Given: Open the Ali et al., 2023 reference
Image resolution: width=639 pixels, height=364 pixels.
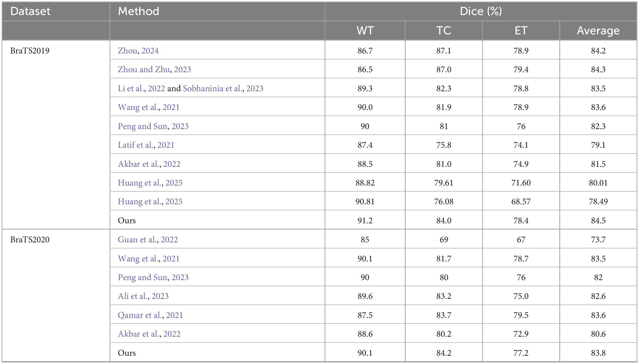Looking at the screenshot, I should 143,296.
